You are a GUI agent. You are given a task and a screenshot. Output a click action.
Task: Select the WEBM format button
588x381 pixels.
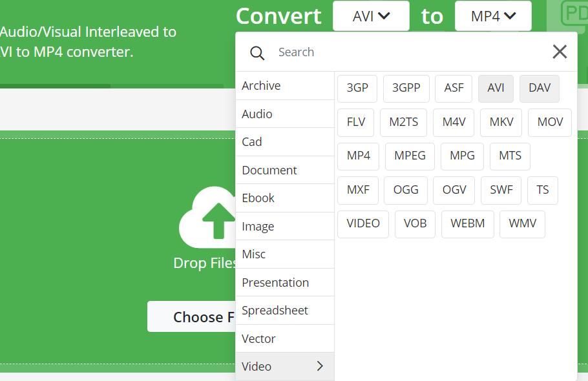point(467,223)
